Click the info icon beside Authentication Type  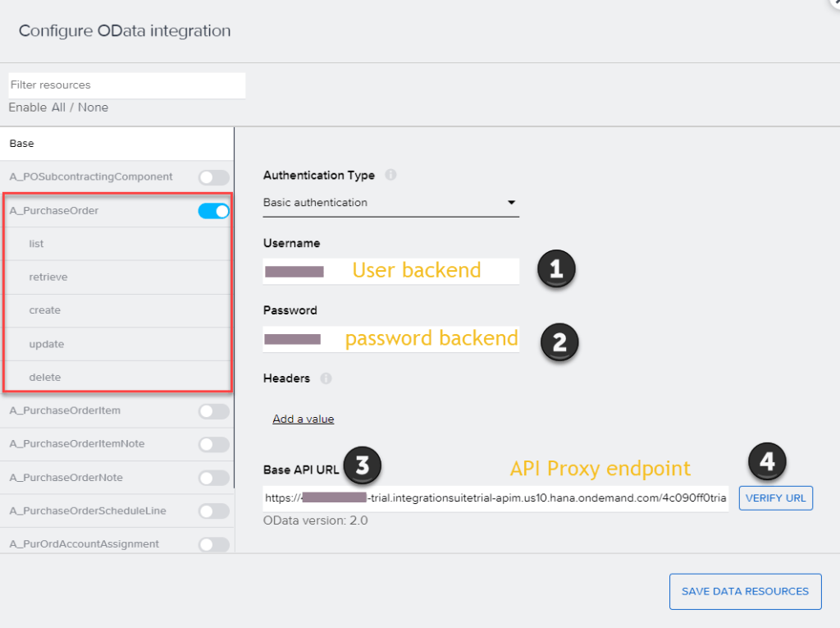pos(390,175)
